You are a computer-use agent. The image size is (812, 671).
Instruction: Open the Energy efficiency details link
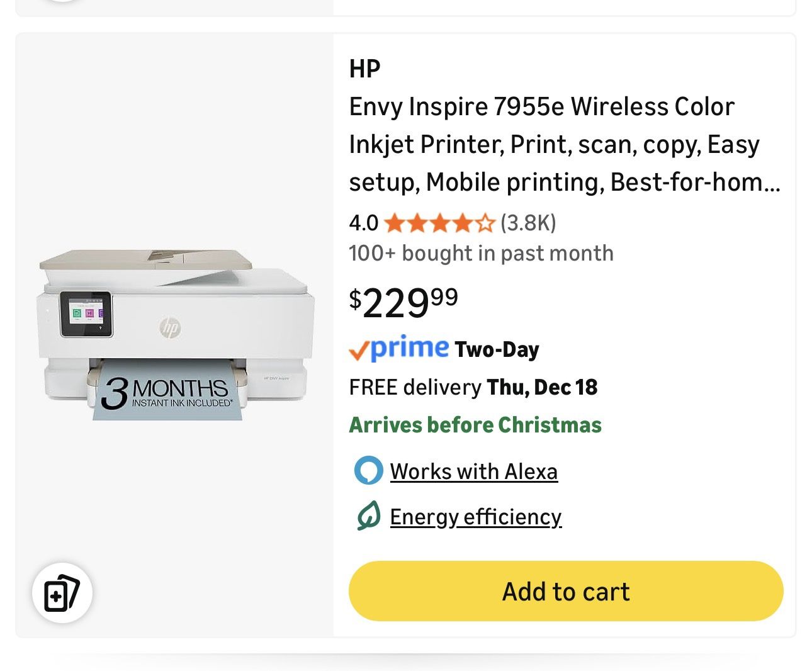point(476,516)
